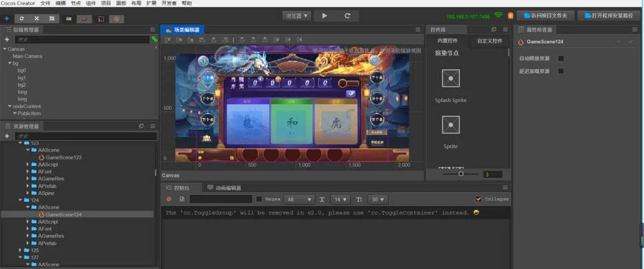This screenshot has width=644, height=269.
Task: Open the All log type dropdown
Action: 299,199
